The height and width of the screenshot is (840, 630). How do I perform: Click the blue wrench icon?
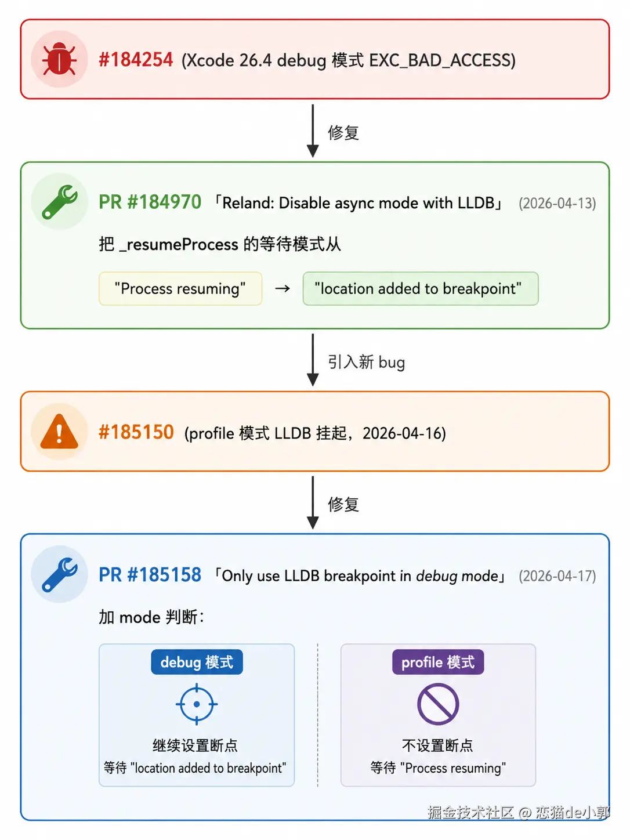[x=59, y=574]
